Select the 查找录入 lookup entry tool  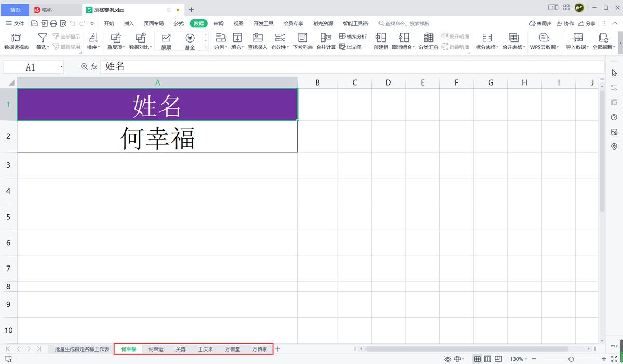258,41
